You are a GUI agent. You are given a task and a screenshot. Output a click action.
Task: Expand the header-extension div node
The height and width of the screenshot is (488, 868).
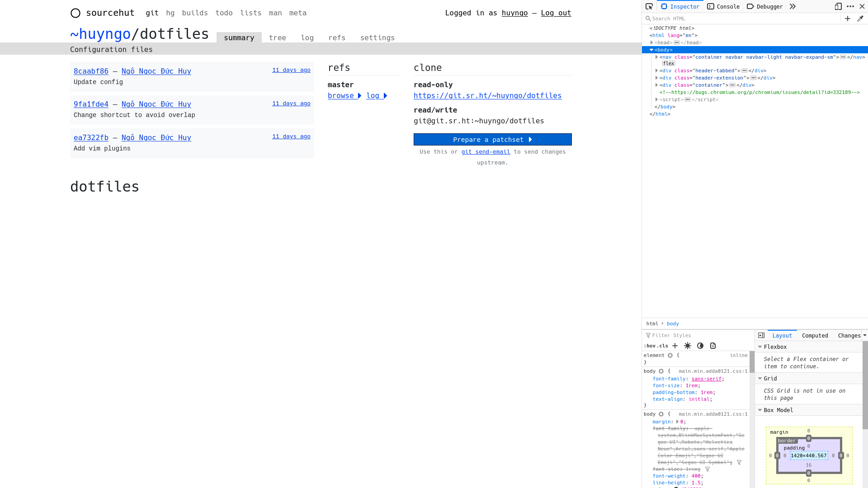[x=656, y=78]
